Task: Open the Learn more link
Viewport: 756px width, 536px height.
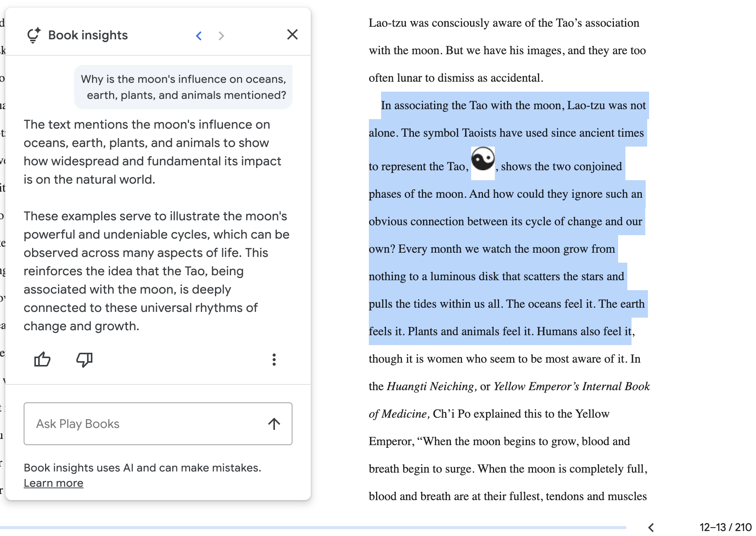Action: click(53, 483)
